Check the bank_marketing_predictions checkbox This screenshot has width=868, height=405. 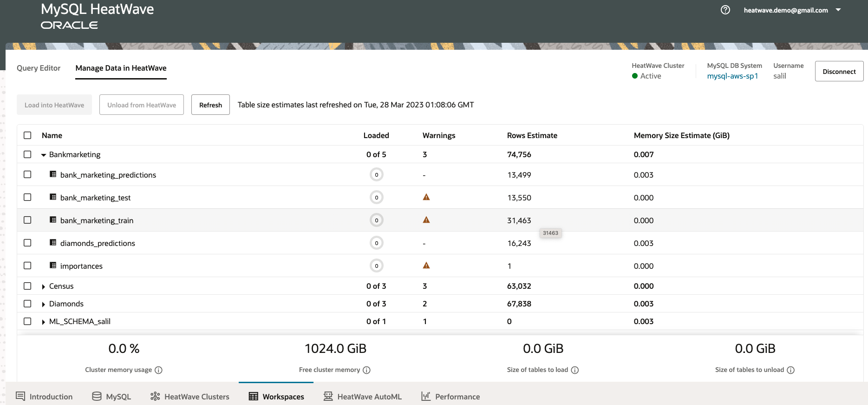[x=27, y=174]
